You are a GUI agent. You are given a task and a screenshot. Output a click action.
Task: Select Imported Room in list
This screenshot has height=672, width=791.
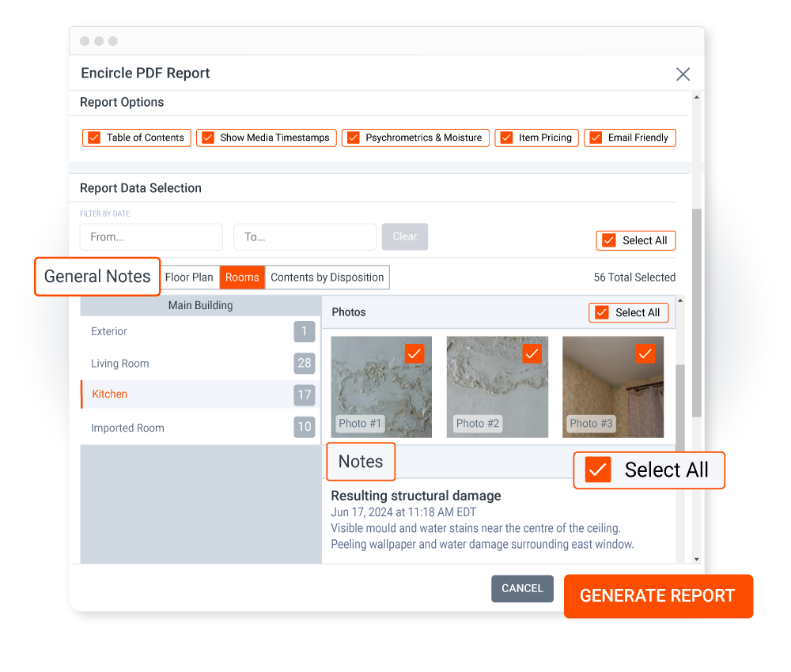click(x=201, y=428)
